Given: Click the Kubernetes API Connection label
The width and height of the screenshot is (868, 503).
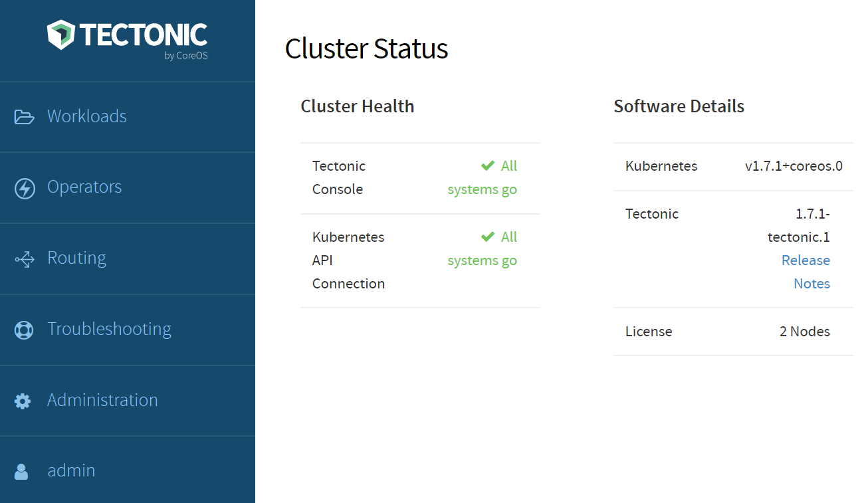Looking at the screenshot, I should [348, 260].
